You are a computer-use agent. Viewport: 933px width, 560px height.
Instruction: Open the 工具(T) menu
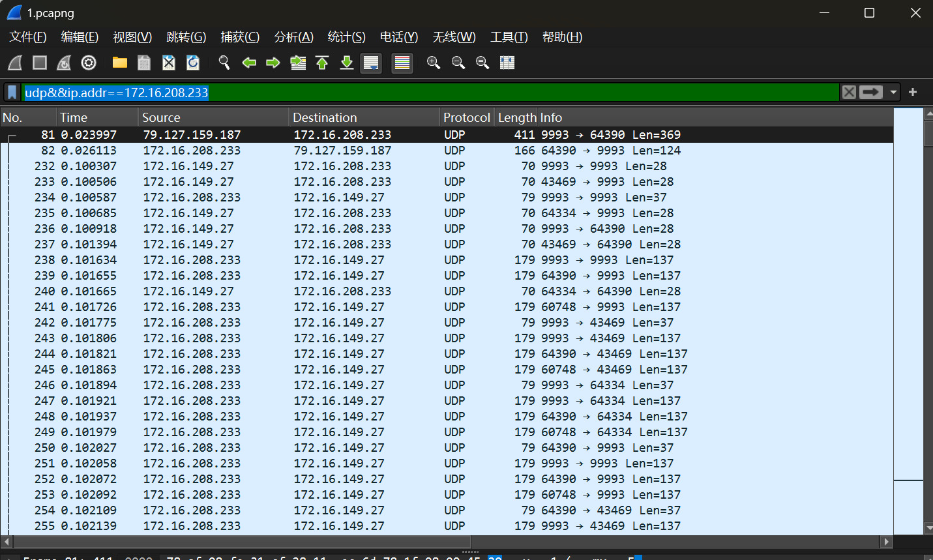pos(509,37)
